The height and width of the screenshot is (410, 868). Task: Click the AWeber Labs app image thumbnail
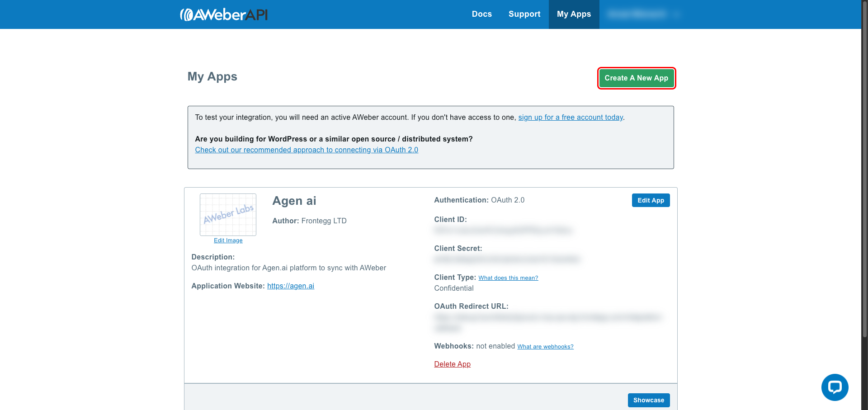click(x=228, y=215)
